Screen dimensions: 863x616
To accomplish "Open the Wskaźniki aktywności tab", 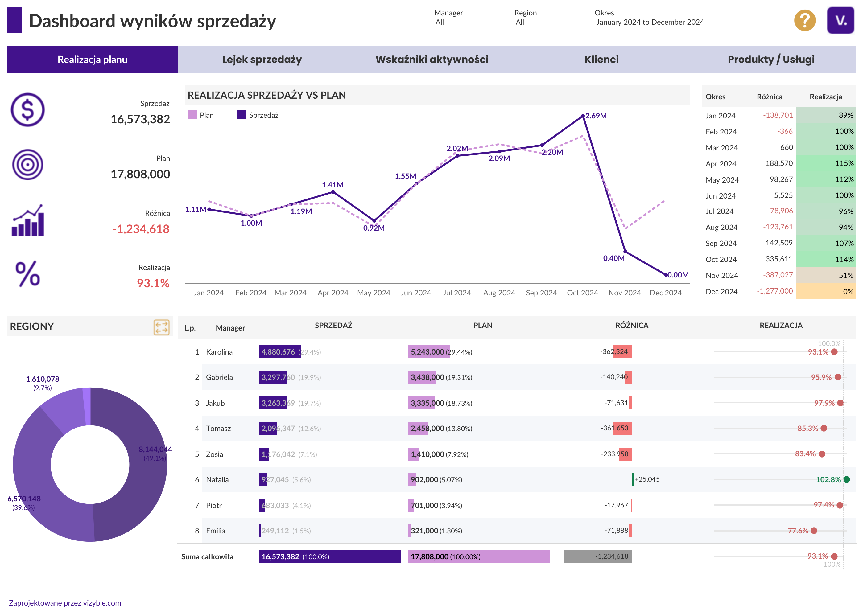I will pos(431,59).
